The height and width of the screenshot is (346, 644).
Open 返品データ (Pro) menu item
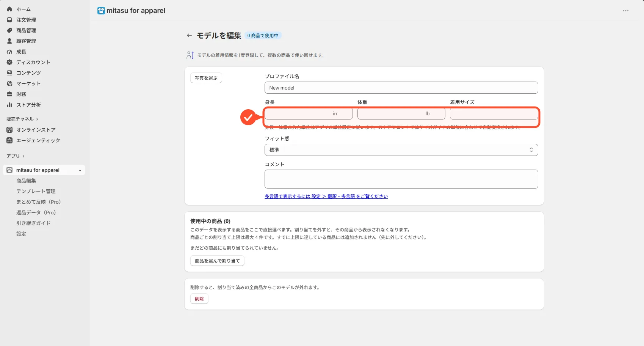point(36,213)
